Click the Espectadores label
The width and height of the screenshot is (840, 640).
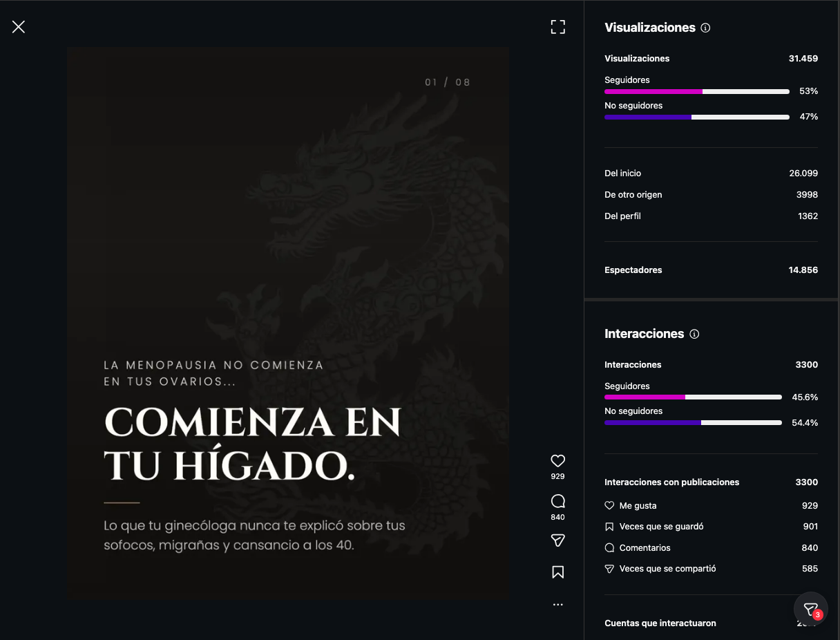click(633, 270)
